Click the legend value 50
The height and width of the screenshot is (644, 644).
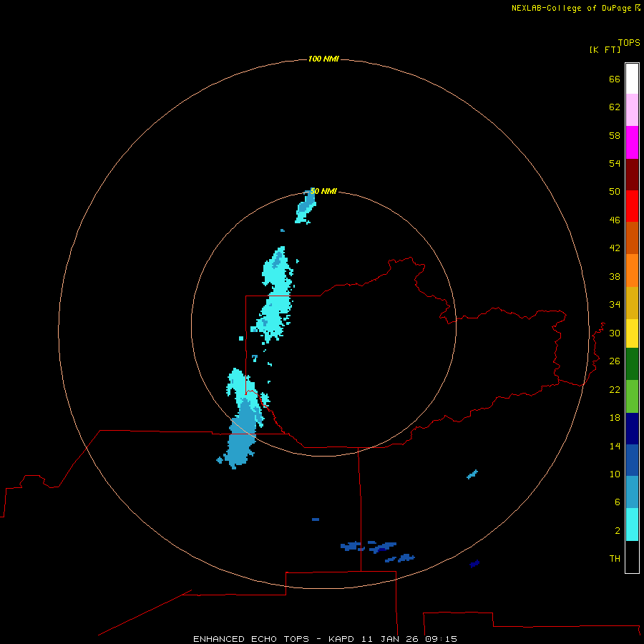coord(615,192)
